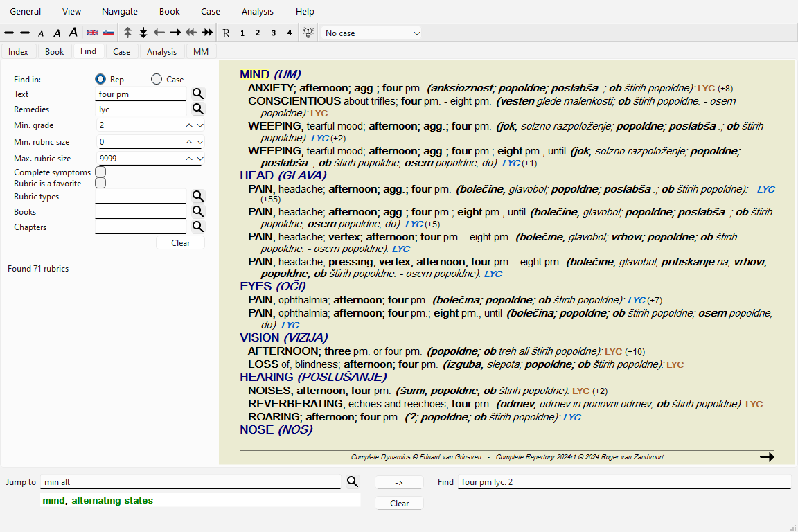The width and height of the screenshot is (798, 532).
Task: Switch language with the British flag icon
Action: click(93, 33)
